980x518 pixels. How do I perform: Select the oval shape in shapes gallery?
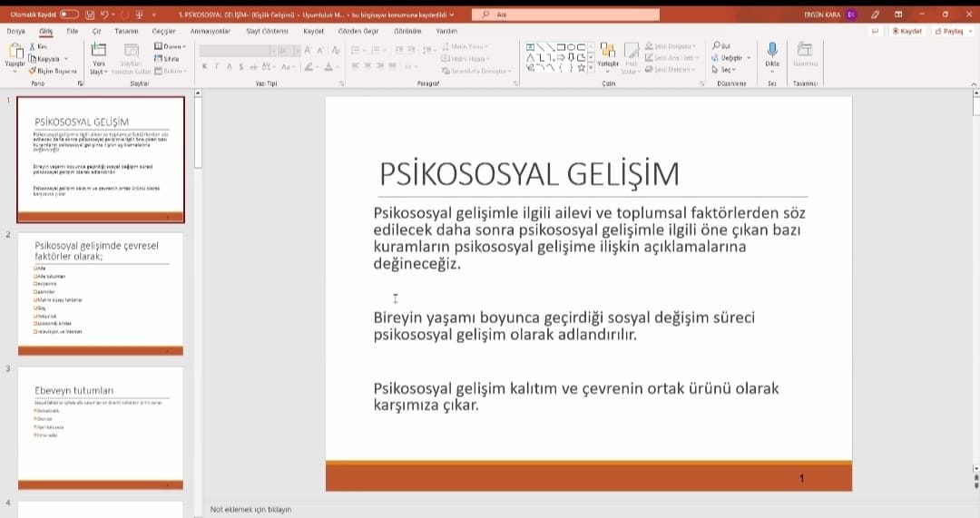click(572, 47)
